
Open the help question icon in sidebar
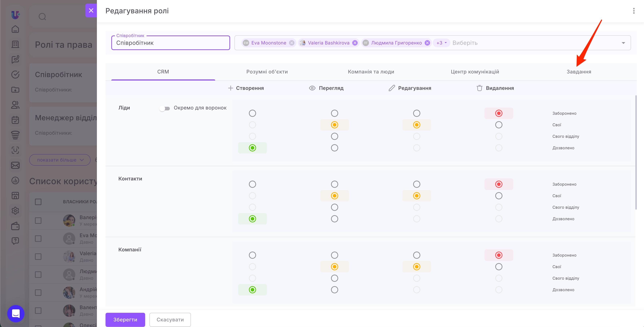coord(15,241)
